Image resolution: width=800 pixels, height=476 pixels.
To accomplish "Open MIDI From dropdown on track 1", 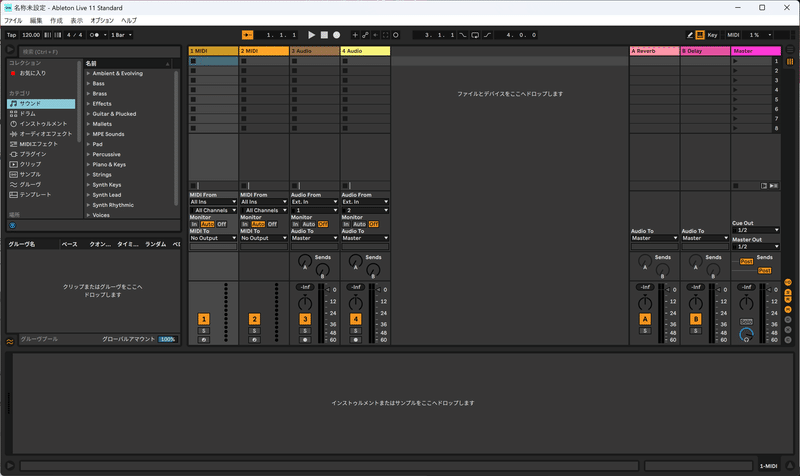I will tap(213, 202).
